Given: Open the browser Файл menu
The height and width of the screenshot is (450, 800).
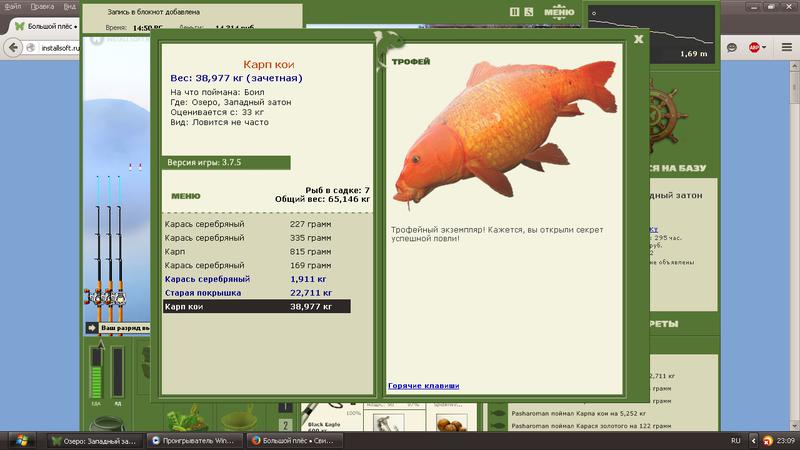Looking at the screenshot, I should tap(13, 6).
